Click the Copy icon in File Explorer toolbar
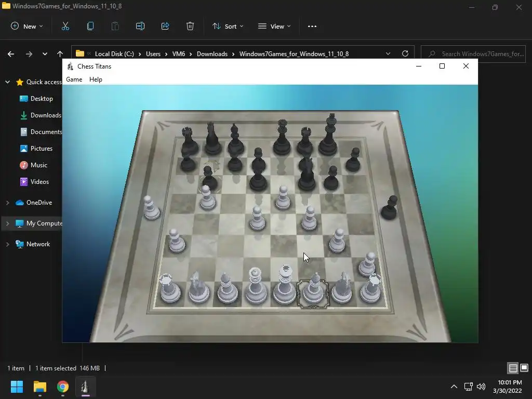 [x=90, y=26]
